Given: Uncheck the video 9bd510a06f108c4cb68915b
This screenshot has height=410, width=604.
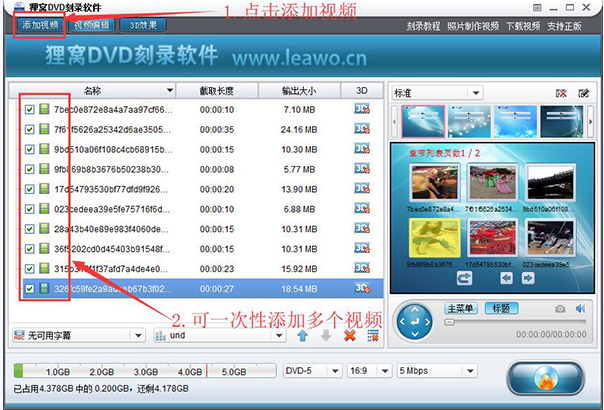Looking at the screenshot, I should (x=30, y=150).
